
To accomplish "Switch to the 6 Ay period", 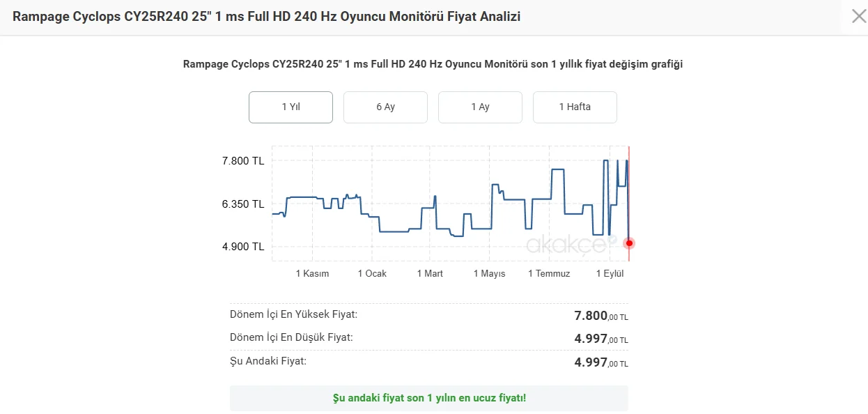I will point(385,107).
